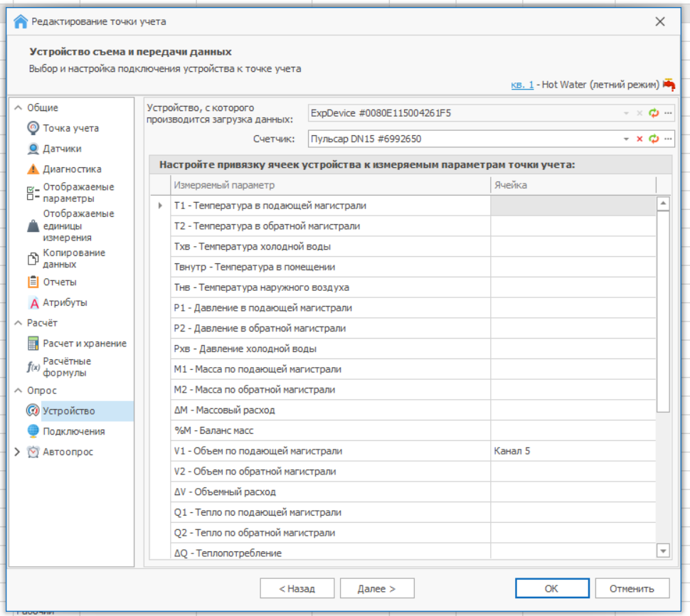Go to Отображаемые параметры page
The height and width of the screenshot is (616, 690).
(x=78, y=193)
